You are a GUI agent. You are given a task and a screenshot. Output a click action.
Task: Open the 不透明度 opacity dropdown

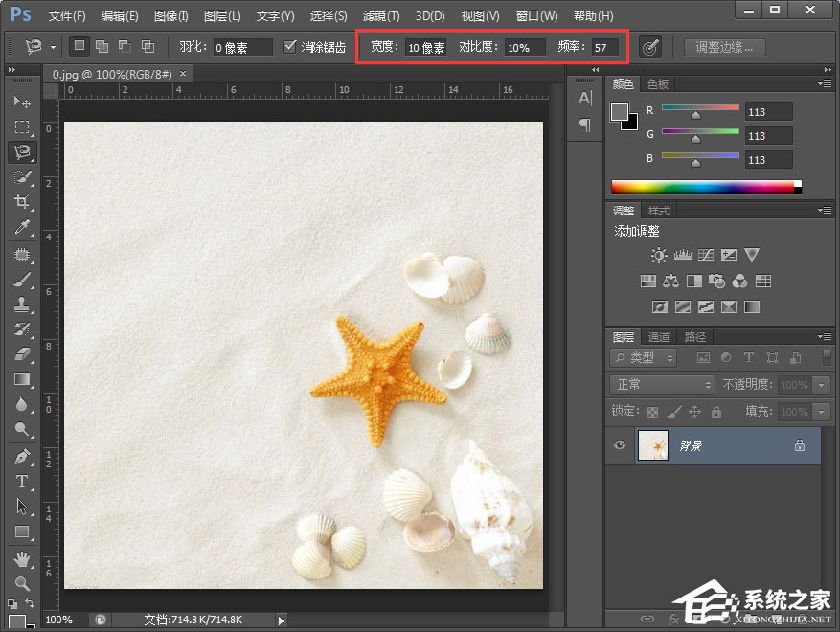[x=819, y=384]
